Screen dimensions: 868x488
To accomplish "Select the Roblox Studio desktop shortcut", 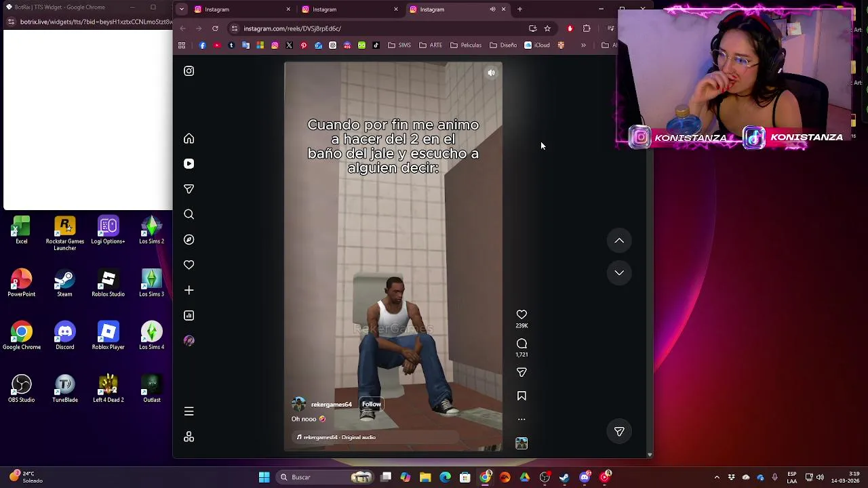I will tap(108, 284).
